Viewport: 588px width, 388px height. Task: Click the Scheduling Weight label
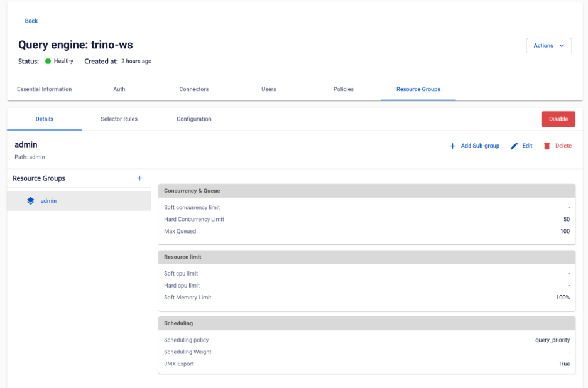187,352
